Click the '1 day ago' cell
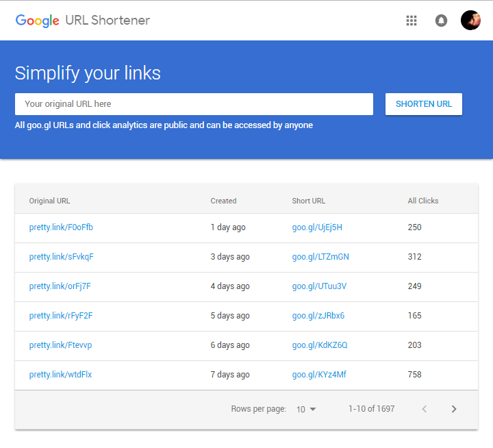Image resolution: width=493 pixels, height=448 pixels. click(x=228, y=227)
